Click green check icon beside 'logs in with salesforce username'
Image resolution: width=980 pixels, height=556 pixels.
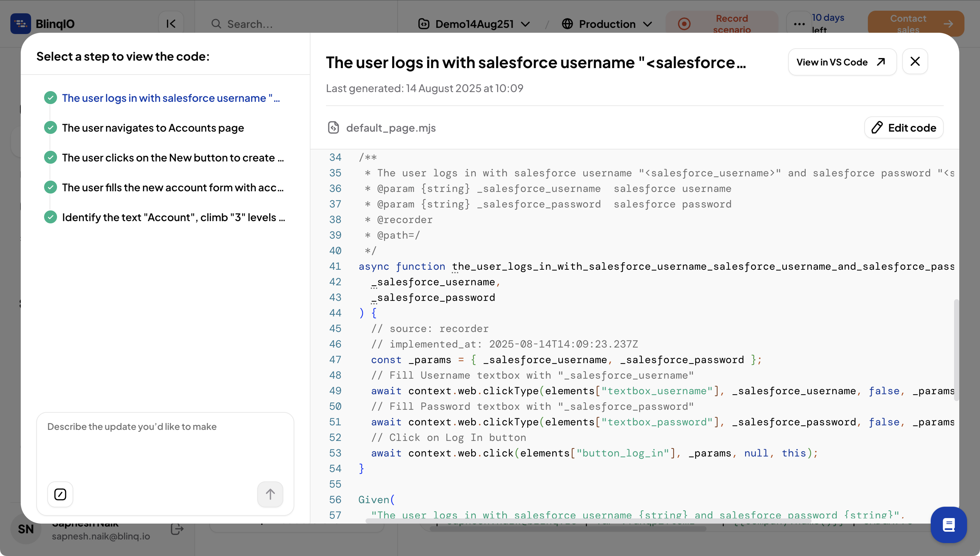click(50, 98)
